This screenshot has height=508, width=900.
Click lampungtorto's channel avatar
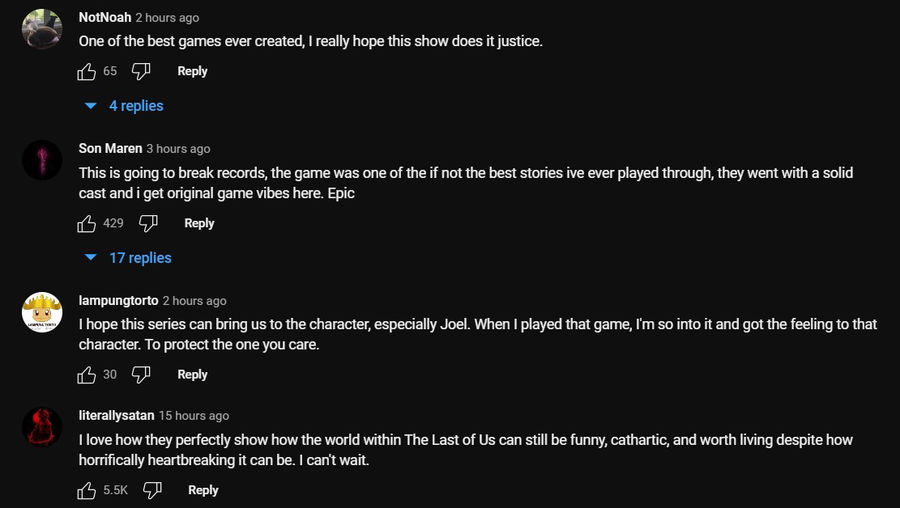pyautogui.click(x=42, y=312)
